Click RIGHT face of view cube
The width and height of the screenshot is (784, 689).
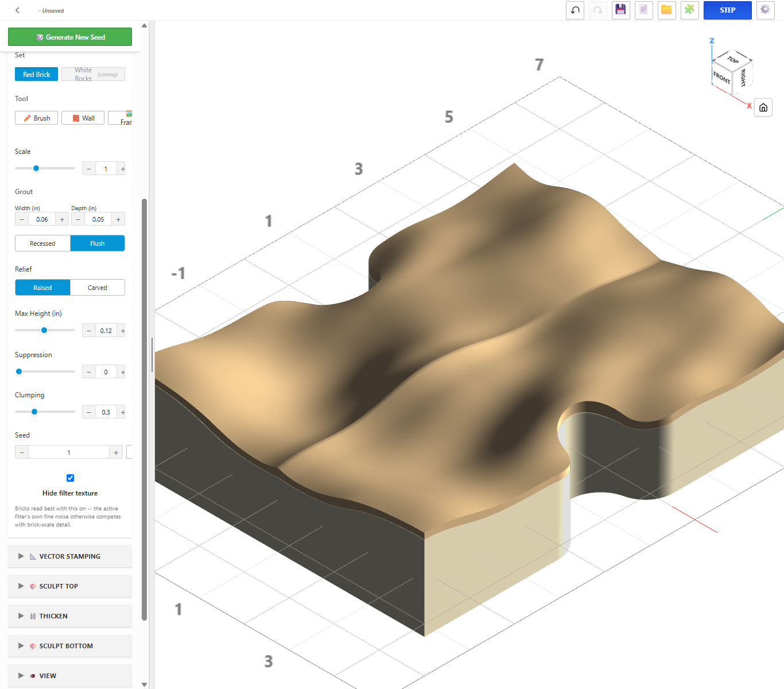pos(743,77)
